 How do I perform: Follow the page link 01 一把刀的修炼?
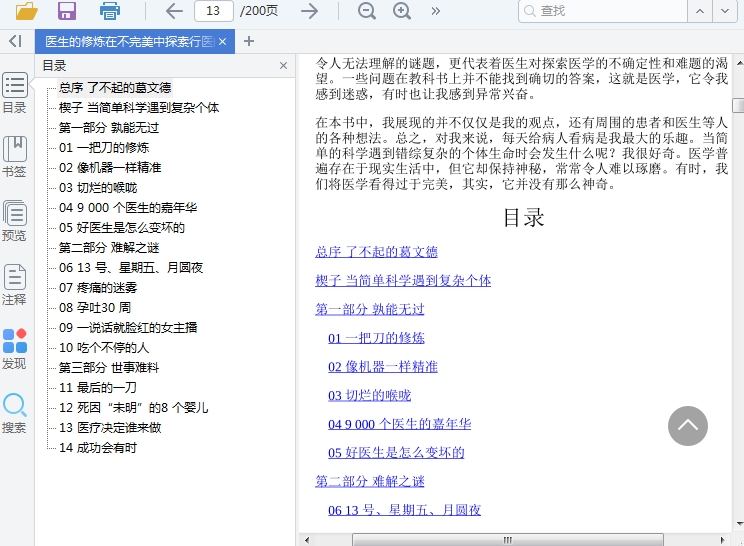[x=376, y=338]
